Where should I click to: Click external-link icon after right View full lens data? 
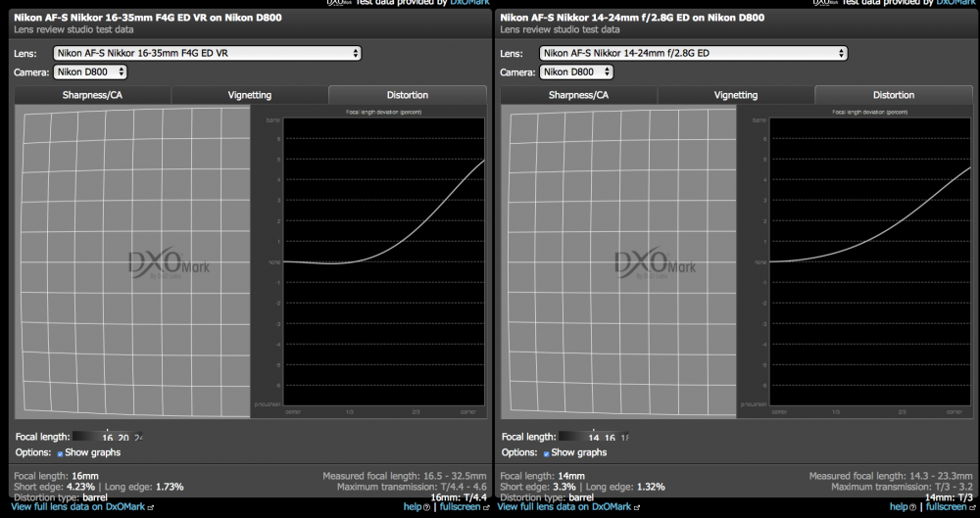pyautogui.click(x=637, y=507)
